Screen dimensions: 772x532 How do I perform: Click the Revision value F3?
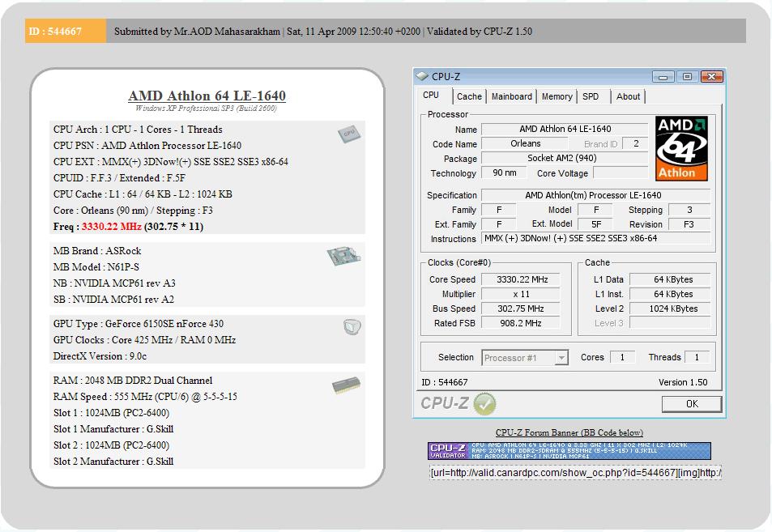689,224
